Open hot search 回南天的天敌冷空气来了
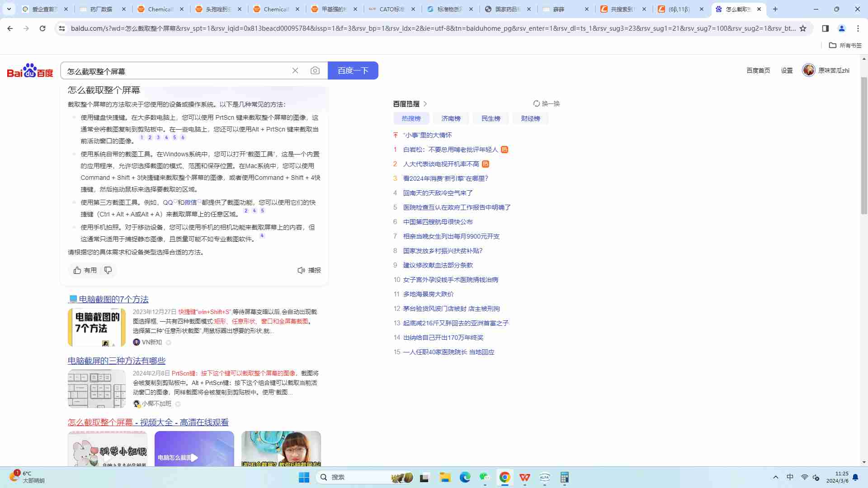 tap(438, 193)
